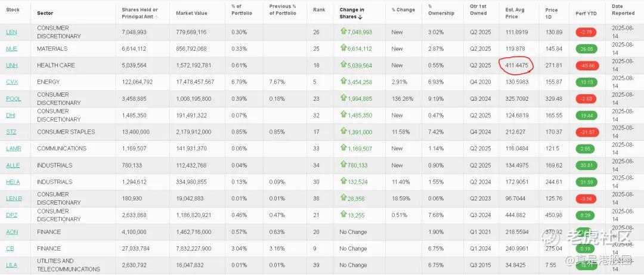Open the NUE ticker link
644x275 pixels.
click(11, 48)
